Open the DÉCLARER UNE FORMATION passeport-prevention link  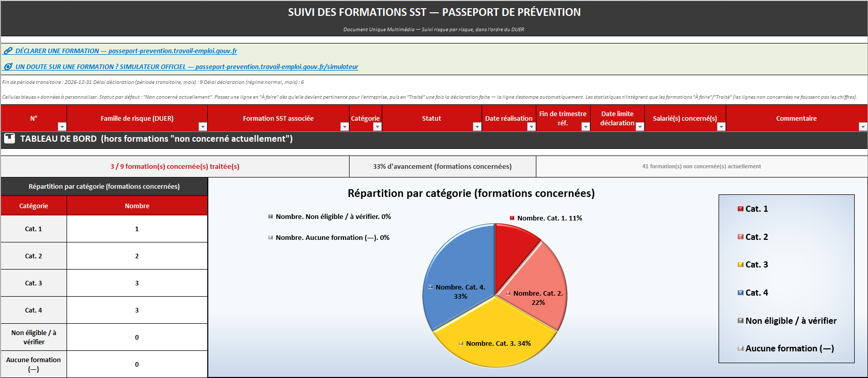click(x=126, y=51)
